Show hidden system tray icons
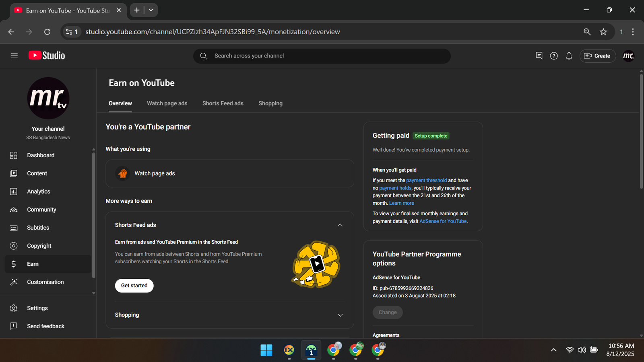 click(554, 350)
